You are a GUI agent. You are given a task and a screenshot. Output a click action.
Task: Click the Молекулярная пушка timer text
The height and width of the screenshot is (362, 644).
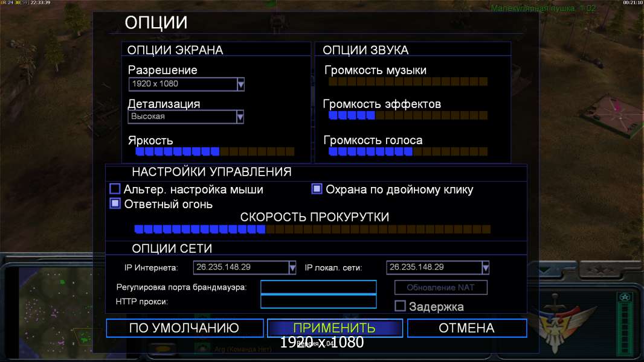pyautogui.click(x=543, y=8)
